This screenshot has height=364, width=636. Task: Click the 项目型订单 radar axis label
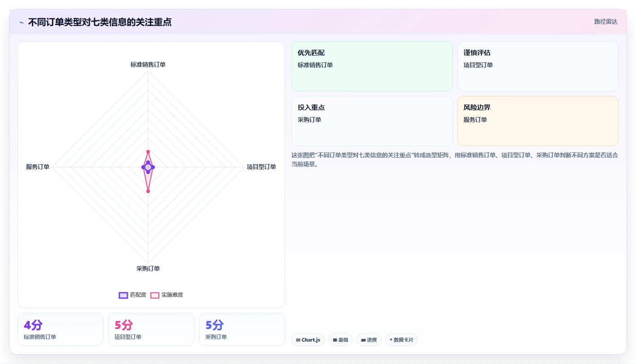261,167
